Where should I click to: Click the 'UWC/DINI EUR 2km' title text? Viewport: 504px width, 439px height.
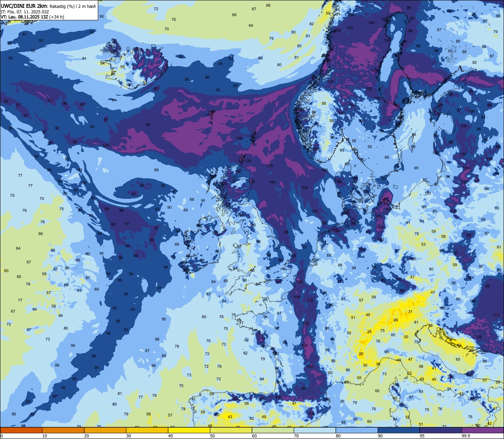tap(24, 6)
